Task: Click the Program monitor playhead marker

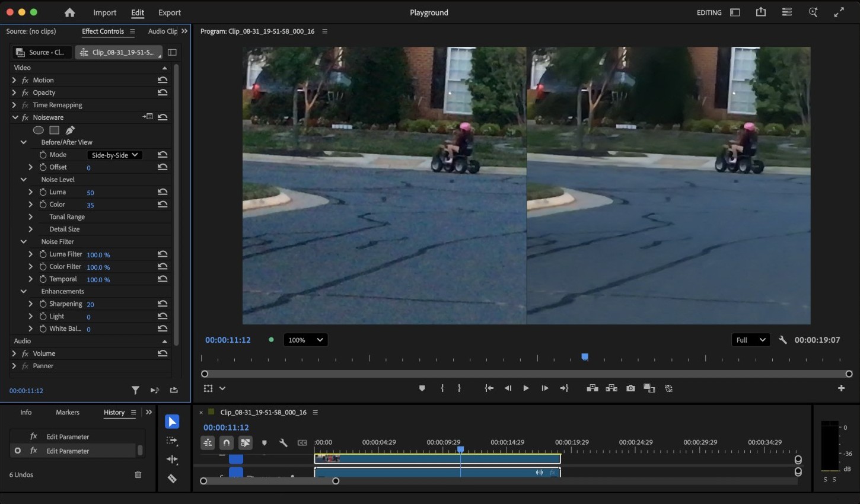Action: [585, 357]
